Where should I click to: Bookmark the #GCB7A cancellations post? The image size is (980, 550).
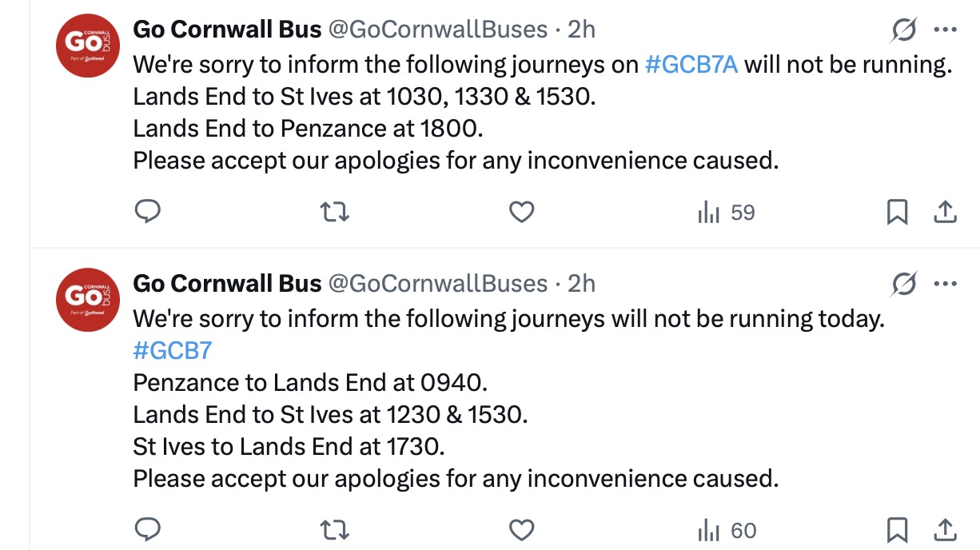click(898, 212)
